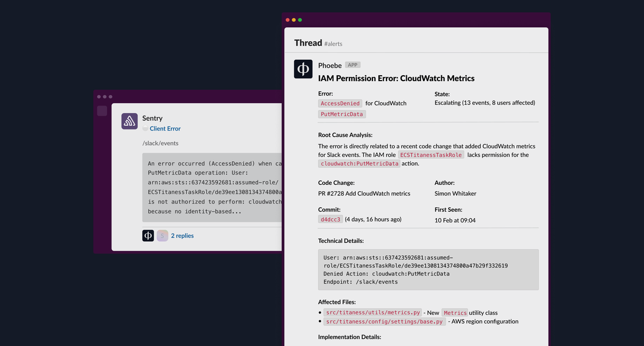The height and width of the screenshot is (346, 644).
Task: Click the src/titaness/config/settings/base.py file path
Action: 384,322
